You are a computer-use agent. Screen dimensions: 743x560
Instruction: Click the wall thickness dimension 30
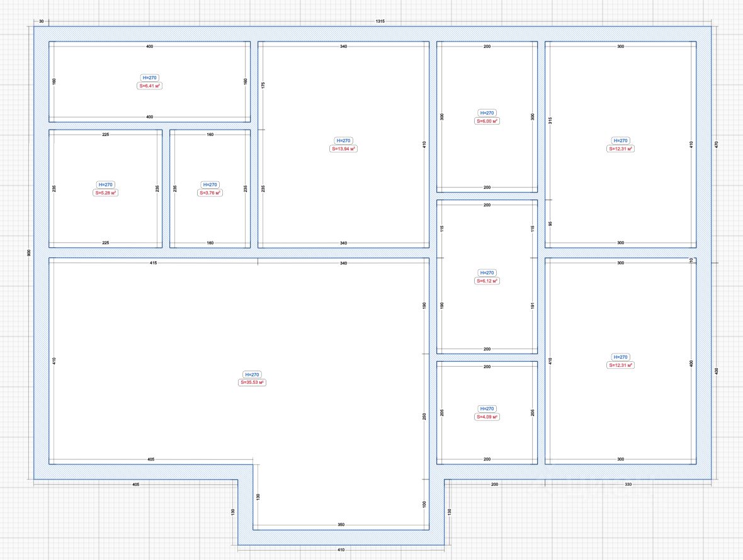coord(41,21)
